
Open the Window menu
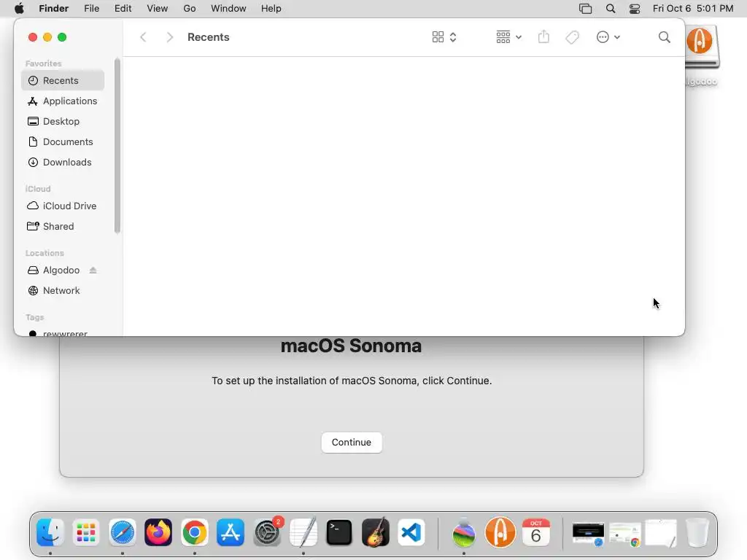click(228, 9)
